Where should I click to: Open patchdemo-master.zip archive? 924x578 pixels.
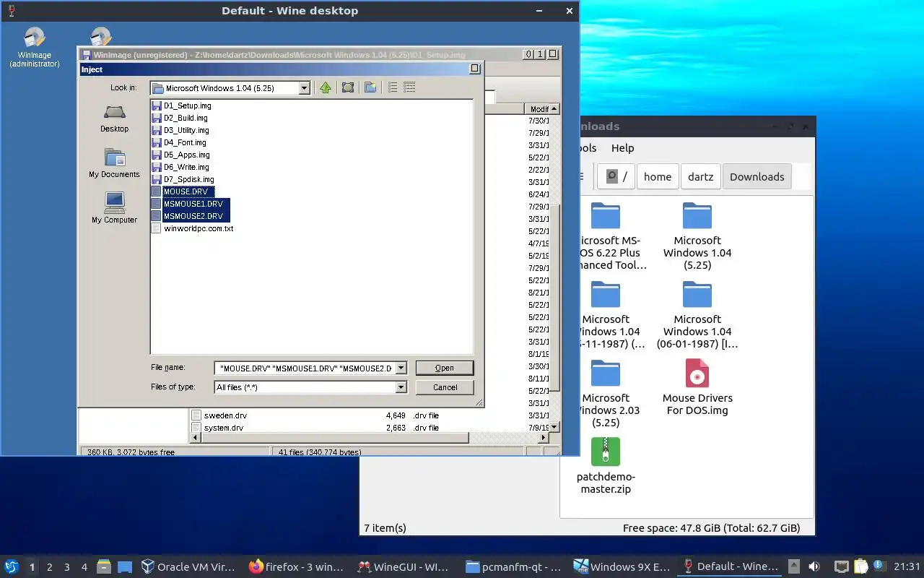[x=605, y=466]
